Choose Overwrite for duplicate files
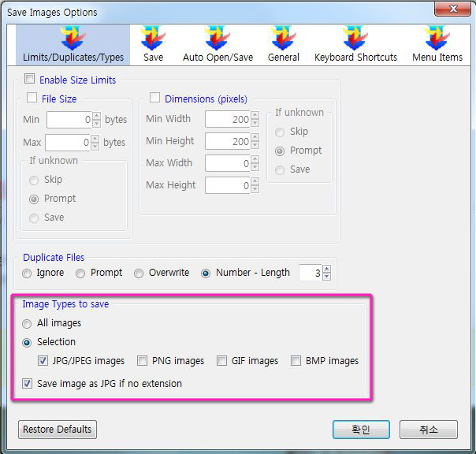Screen dimensions: 476x454 139,274
